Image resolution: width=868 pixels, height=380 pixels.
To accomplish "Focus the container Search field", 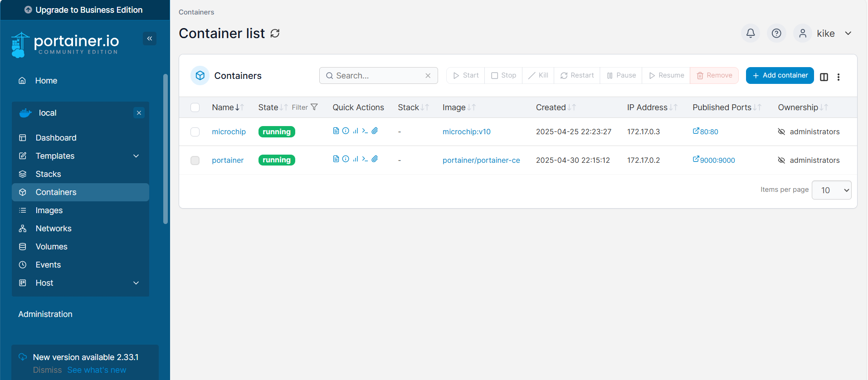I will (x=378, y=76).
